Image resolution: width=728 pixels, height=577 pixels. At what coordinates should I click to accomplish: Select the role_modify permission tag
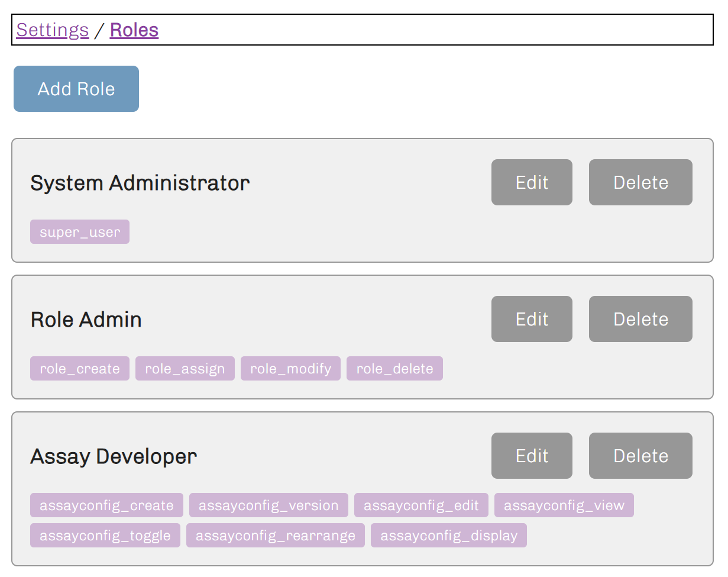[x=290, y=369]
